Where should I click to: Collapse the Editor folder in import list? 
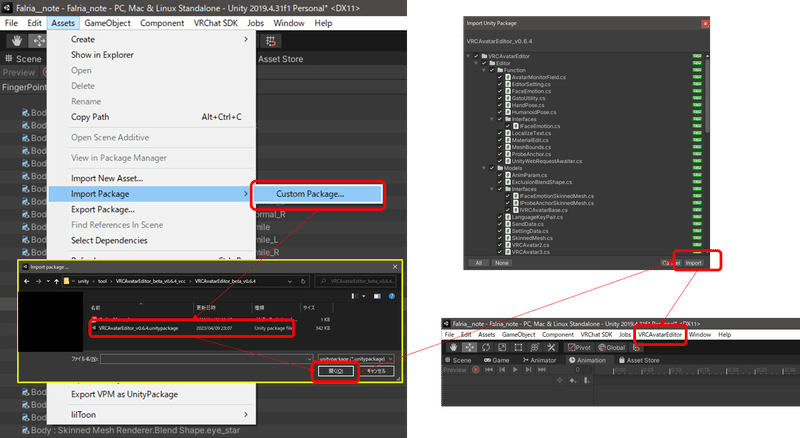pos(477,63)
